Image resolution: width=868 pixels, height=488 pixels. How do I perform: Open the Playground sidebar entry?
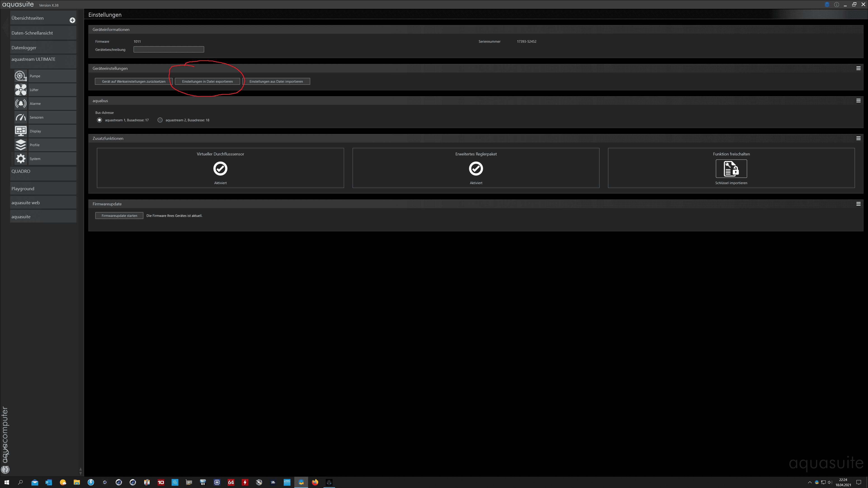(x=23, y=189)
